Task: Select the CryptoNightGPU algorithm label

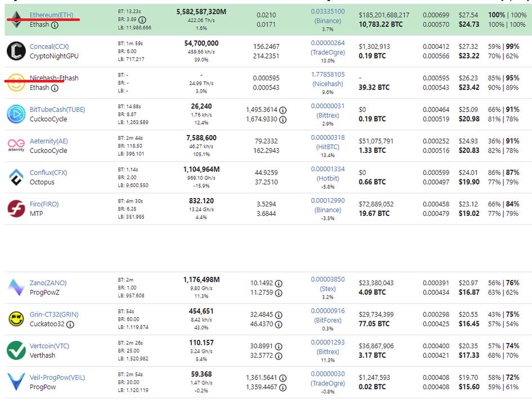Action: click(54, 56)
